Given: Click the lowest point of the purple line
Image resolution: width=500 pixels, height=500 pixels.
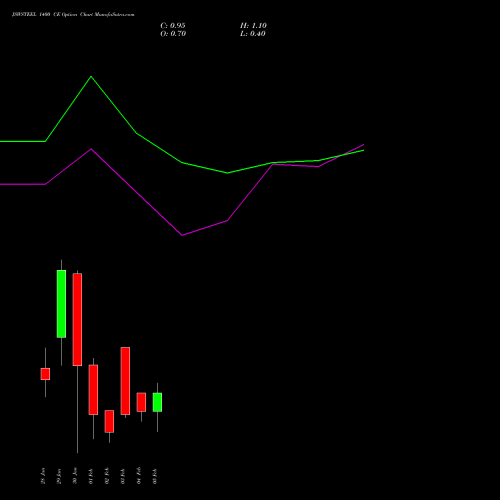Looking at the screenshot, I should 182,235.
